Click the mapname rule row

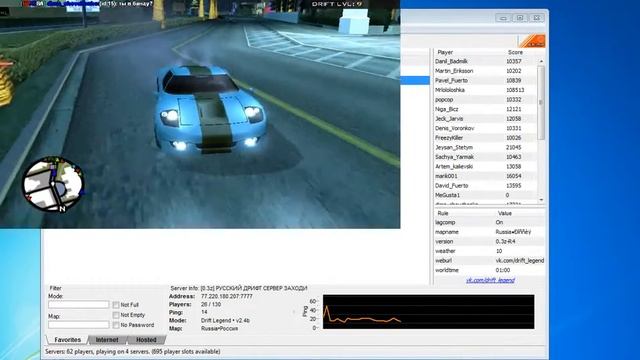[489, 232]
